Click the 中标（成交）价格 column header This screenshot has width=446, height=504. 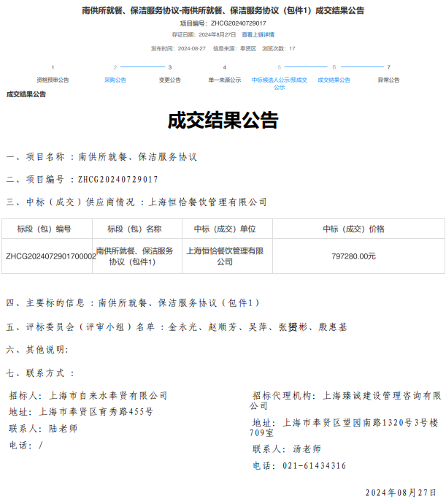click(x=353, y=229)
